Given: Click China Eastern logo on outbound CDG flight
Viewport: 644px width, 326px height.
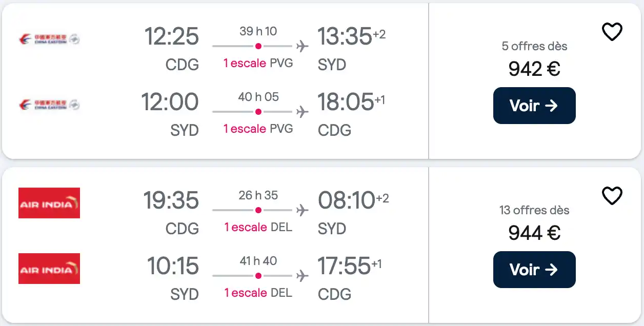Looking at the screenshot, I should [49, 39].
